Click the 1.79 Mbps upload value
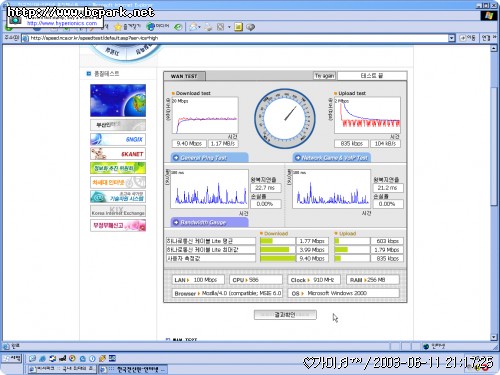 [x=387, y=250]
